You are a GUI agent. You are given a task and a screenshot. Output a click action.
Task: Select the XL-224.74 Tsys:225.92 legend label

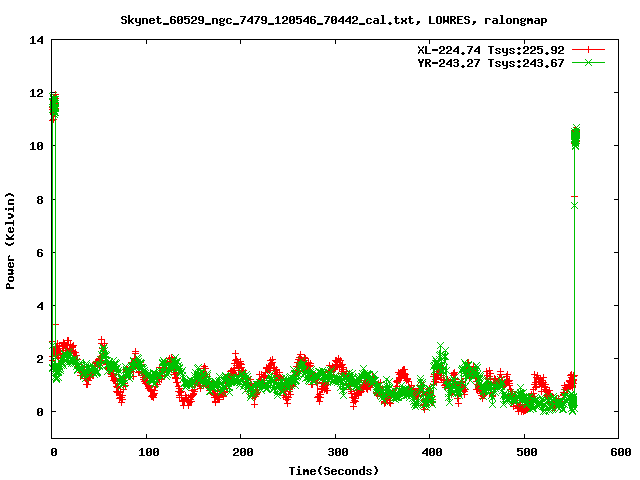(x=491, y=50)
